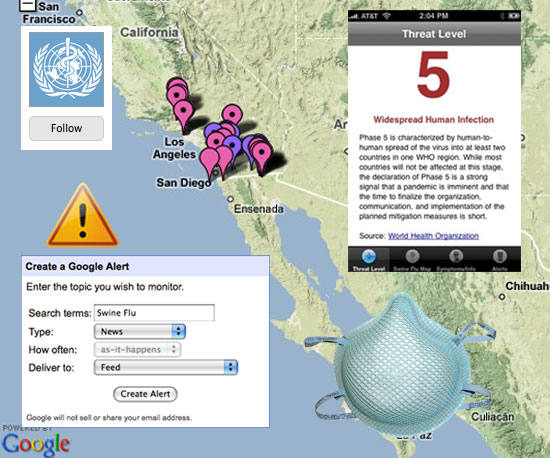This screenshot has height=458, width=550.
Task: Open the Threat Level tab icon
Action: 369,256
